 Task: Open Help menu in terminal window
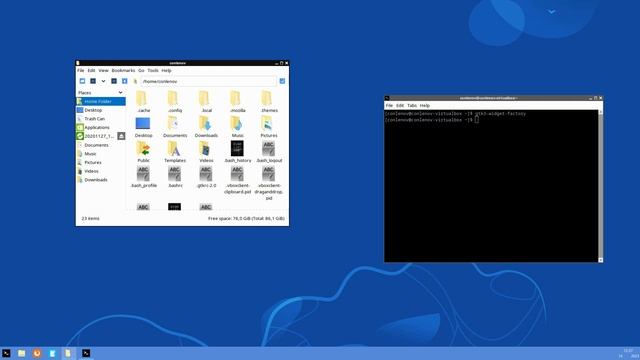[425, 105]
